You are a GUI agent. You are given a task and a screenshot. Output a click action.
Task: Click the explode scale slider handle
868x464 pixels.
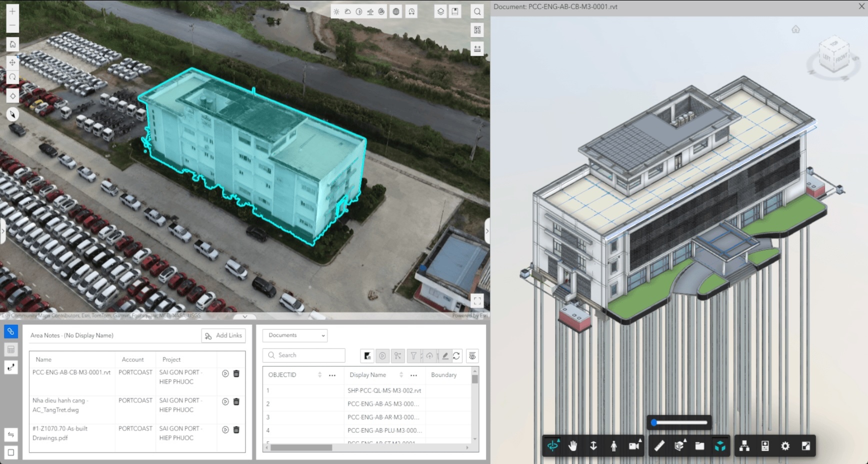tap(653, 423)
